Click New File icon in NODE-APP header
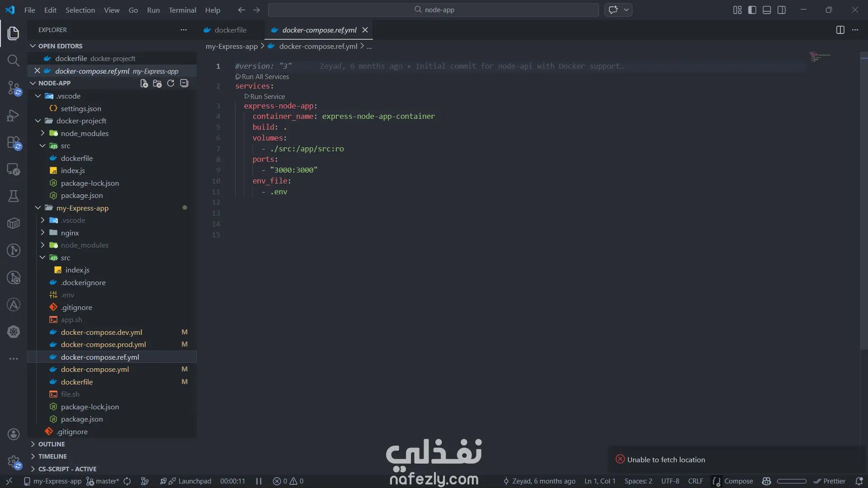This screenshot has height=488, width=868. tap(144, 83)
